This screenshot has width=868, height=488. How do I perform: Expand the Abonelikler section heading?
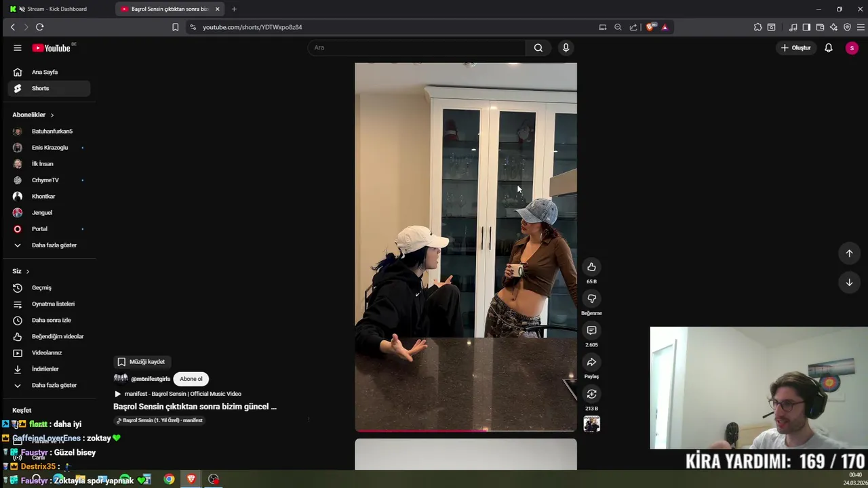33,115
